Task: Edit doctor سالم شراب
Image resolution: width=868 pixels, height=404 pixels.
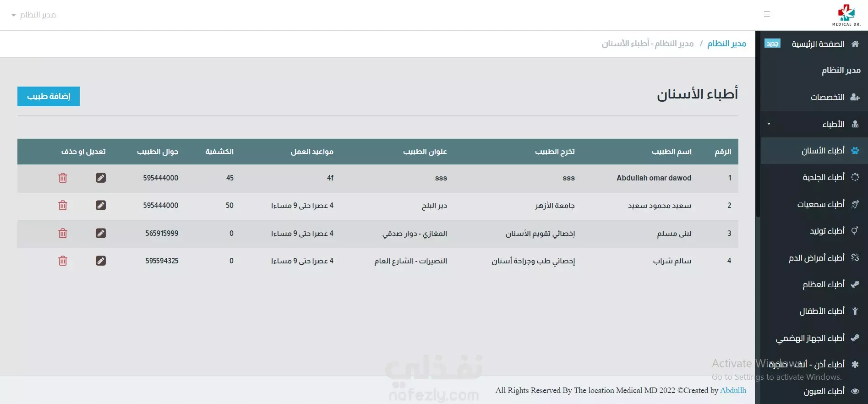Action: click(x=101, y=261)
